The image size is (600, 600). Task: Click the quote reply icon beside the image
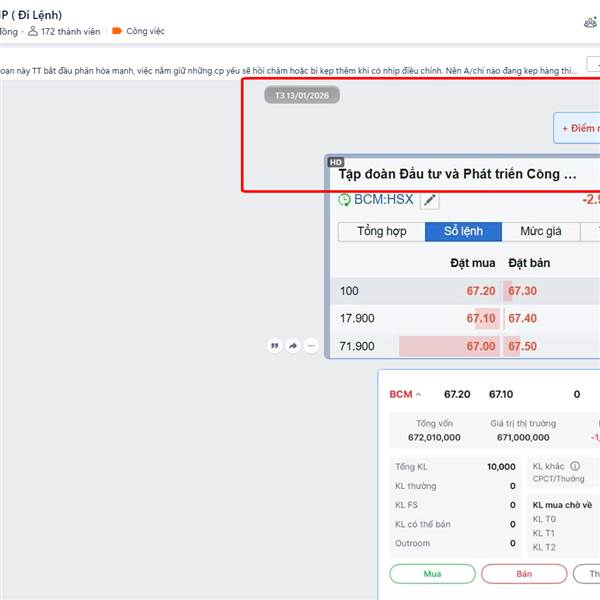tap(275, 346)
